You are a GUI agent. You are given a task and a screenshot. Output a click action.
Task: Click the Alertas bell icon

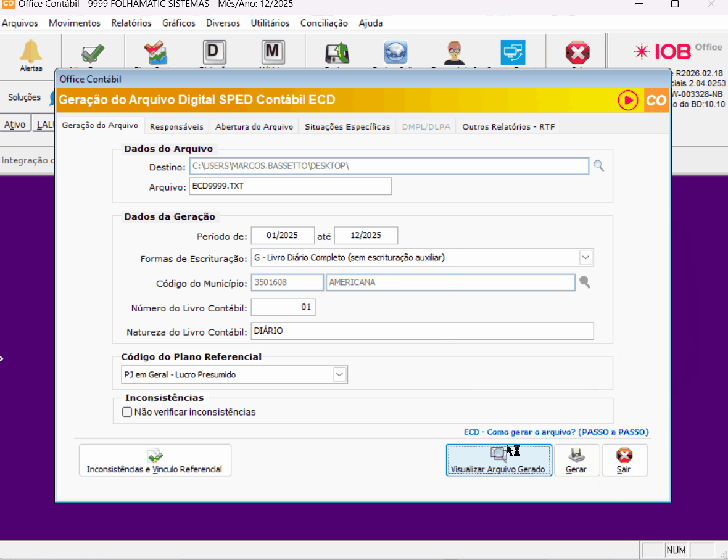(x=31, y=52)
